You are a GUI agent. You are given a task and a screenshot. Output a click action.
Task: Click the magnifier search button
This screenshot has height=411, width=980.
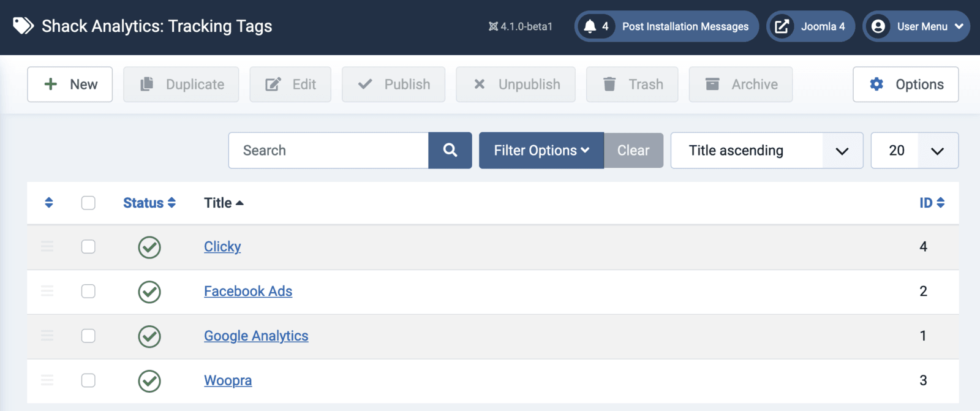tap(450, 150)
